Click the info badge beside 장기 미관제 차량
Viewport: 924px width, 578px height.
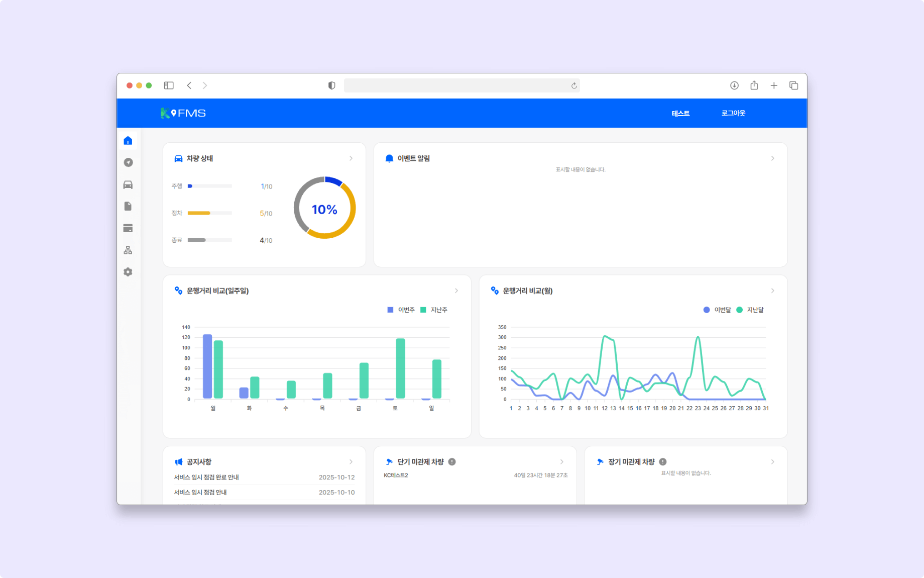point(662,461)
